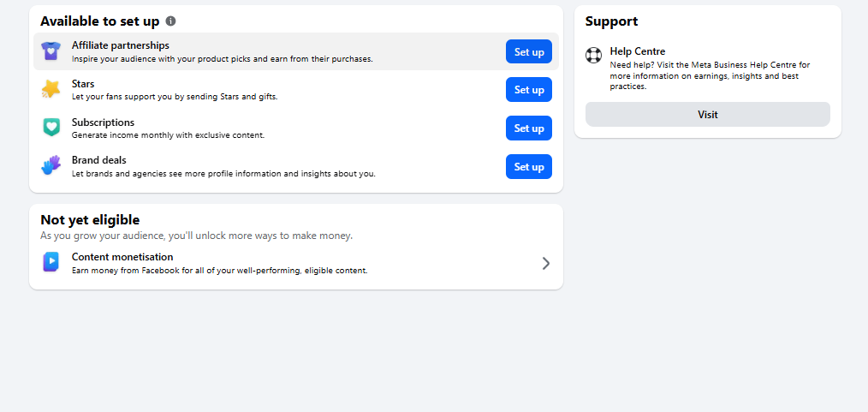Open the Subscriptions row title
The height and width of the screenshot is (412, 868).
(103, 122)
